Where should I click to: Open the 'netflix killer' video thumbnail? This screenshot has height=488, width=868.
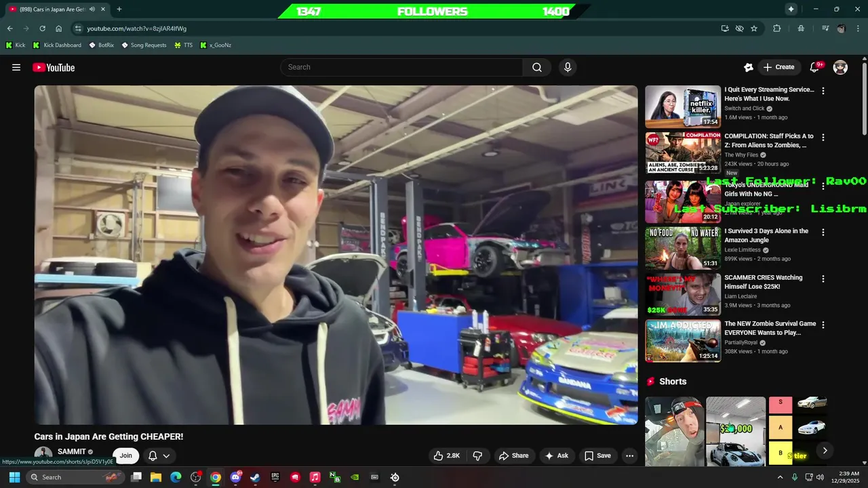tap(683, 106)
